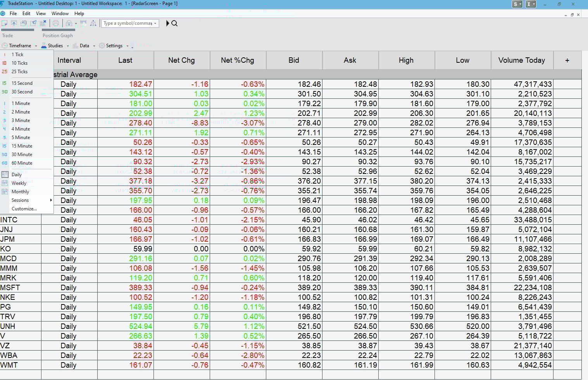The width and height of the screenshot is (588, 380).
Task: Click the keyboard toolbar icon
Action: 83,23
